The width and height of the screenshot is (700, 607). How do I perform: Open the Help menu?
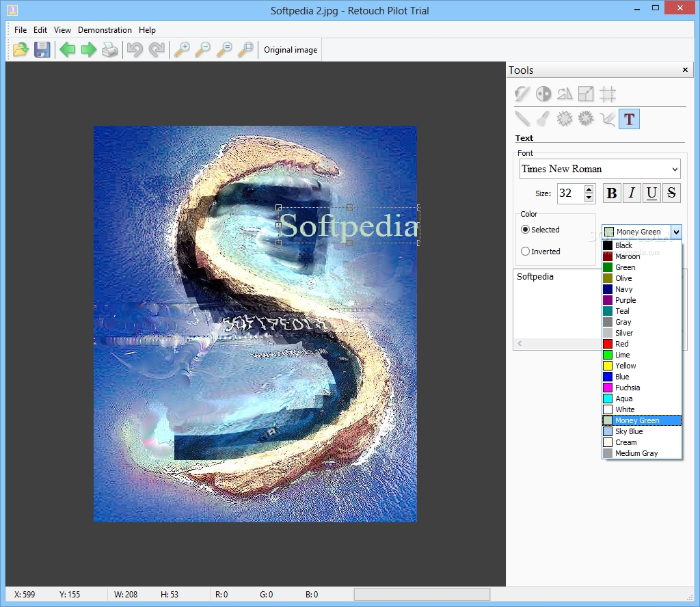[x=147, y=30]
